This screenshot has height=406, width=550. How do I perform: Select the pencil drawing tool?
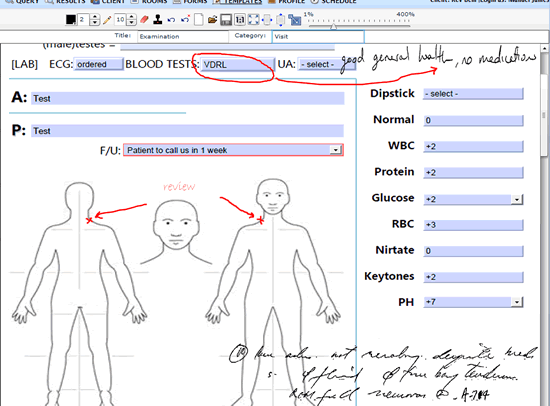pos(107,20)
